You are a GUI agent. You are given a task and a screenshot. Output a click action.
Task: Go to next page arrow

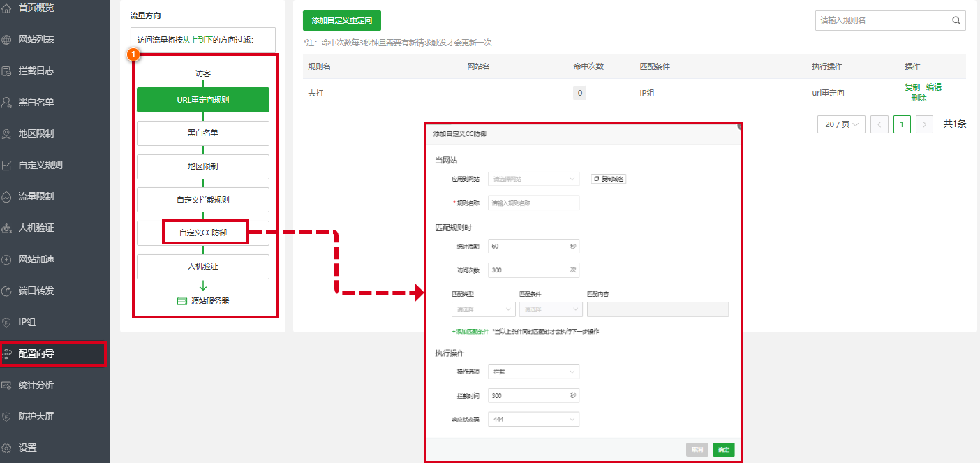[925, 124]
